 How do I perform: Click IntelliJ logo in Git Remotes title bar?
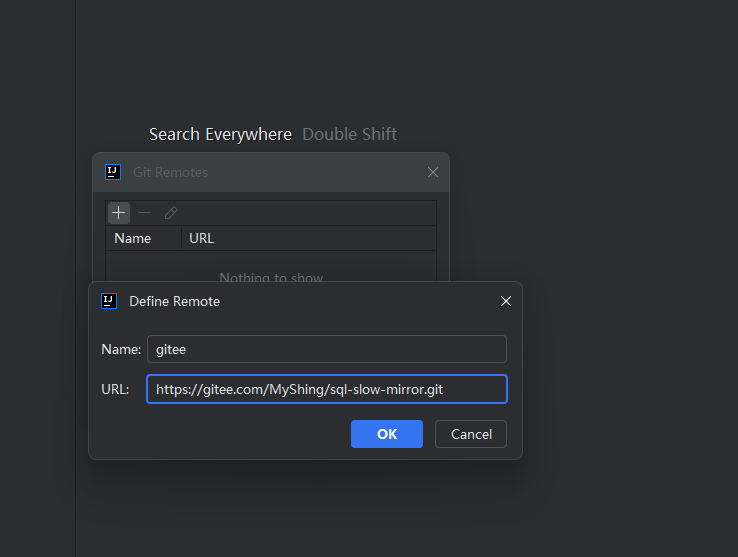pos(113,172)
